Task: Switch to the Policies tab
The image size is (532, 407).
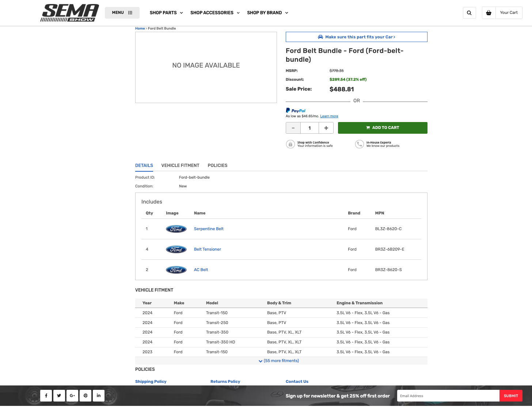Action: [x=217, y=166]
